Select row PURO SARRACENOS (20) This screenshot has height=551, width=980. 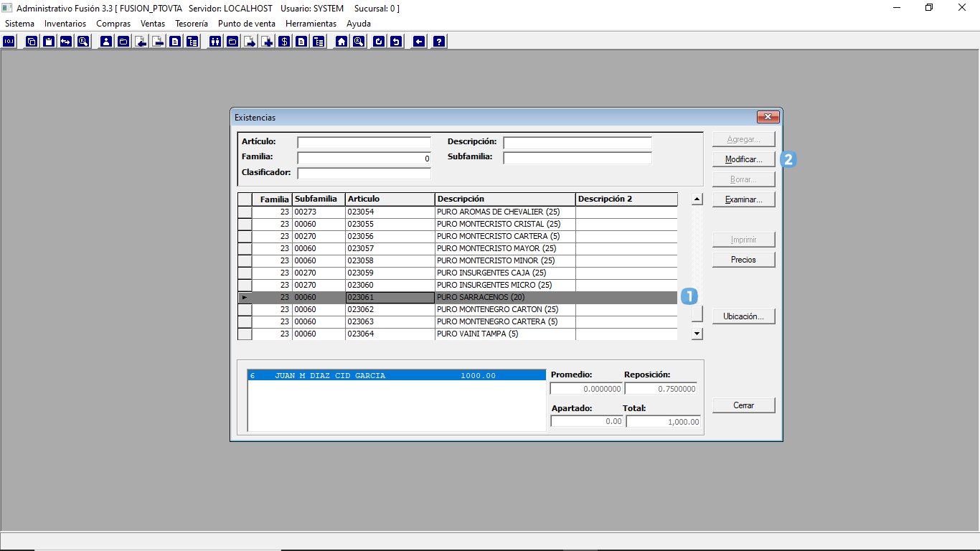[x=458, y=297]
